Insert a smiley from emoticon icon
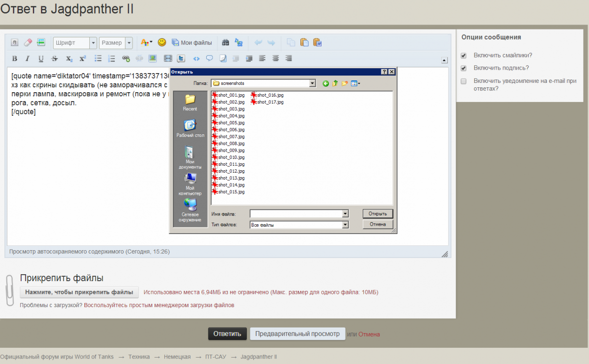Viewport: 589px width, 364px height. [x=162, y=43]
